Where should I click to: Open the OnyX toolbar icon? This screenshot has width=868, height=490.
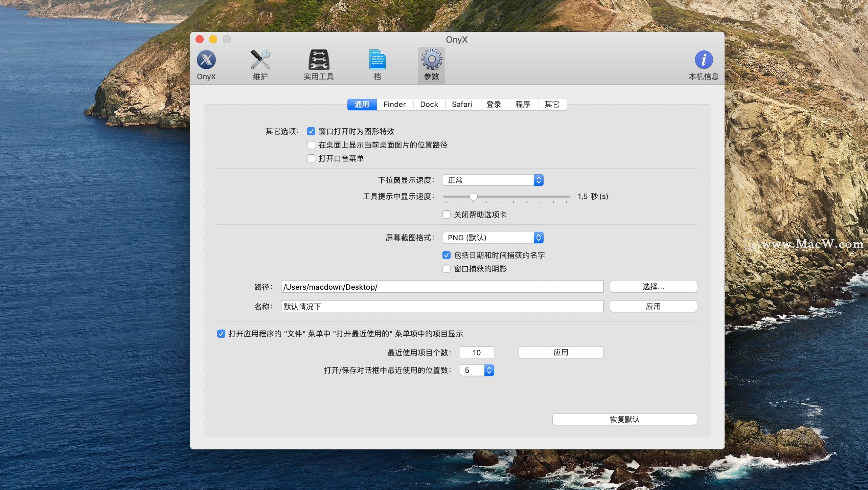pyautogui.click(x=206, y=65)
